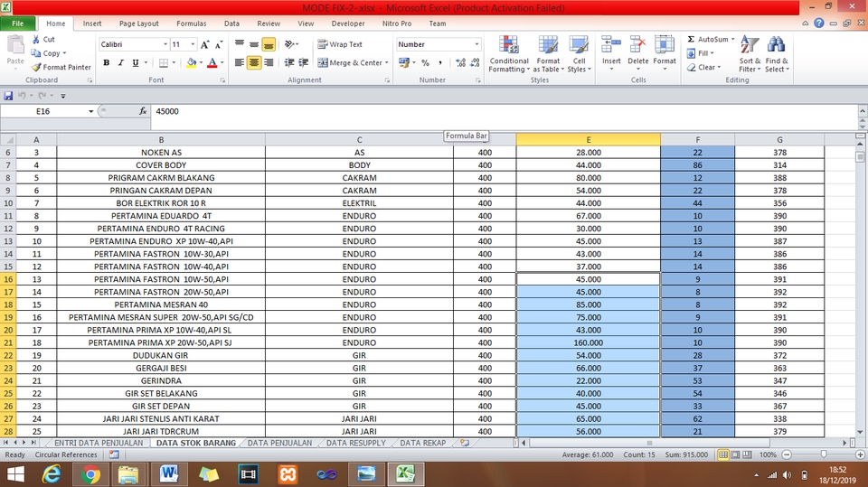This screenshot has height=487, width=868.
Task: Select entire sheet with corner button
Action: point(8,139)
